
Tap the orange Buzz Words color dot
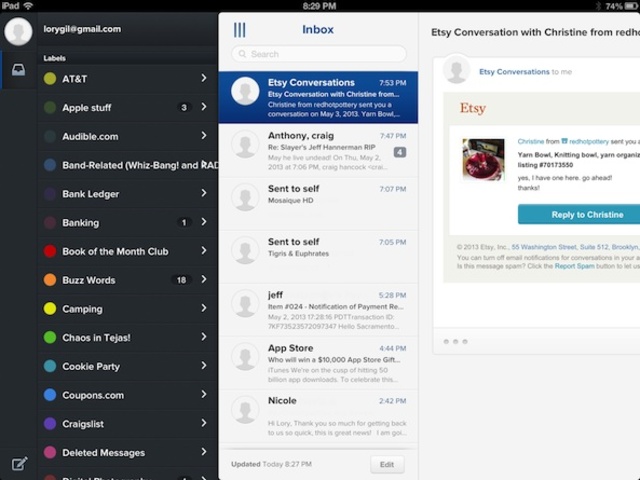point(50,280)
